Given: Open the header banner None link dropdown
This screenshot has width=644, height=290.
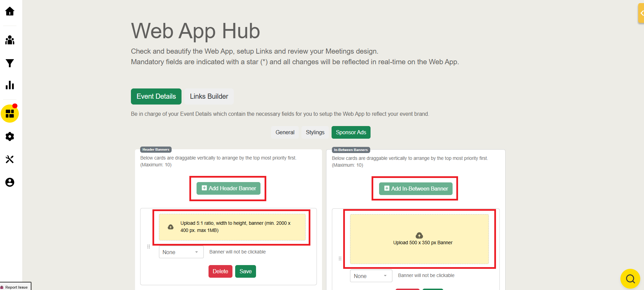Looking at the screenshot, I should click(181, 252).
